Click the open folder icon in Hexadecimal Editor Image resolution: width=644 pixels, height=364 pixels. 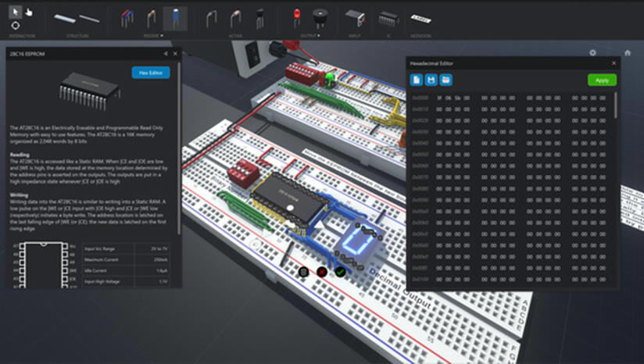(x=445, y=80)
